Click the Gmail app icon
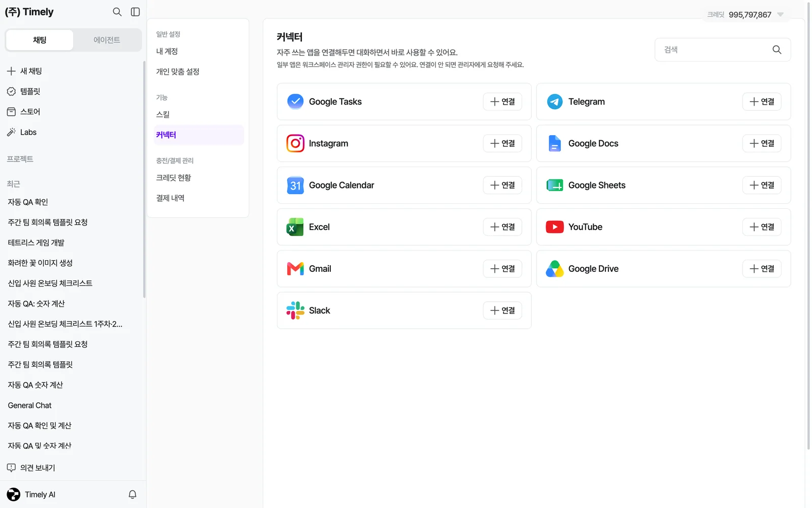 point(295,269)
